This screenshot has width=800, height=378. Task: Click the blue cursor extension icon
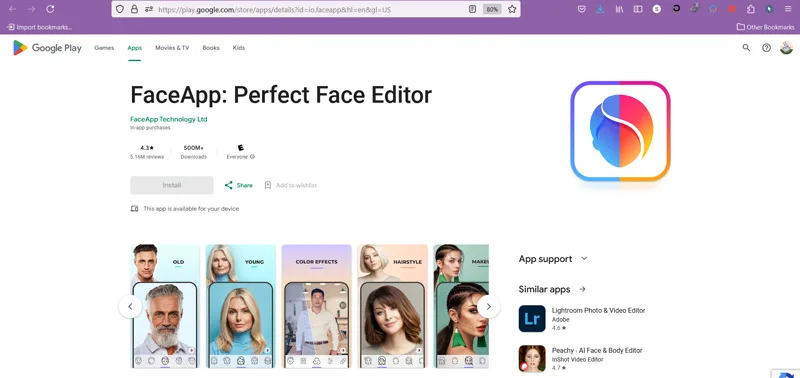[769, 9]
